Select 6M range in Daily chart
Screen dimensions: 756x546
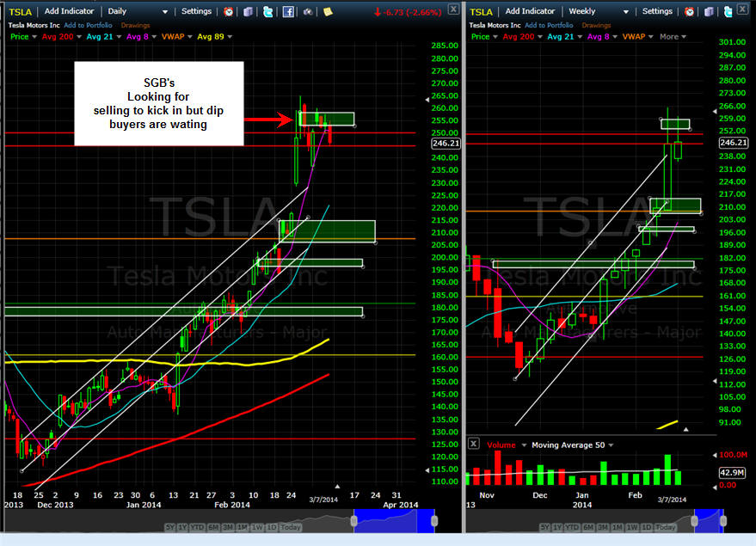(x=213, y=527)
